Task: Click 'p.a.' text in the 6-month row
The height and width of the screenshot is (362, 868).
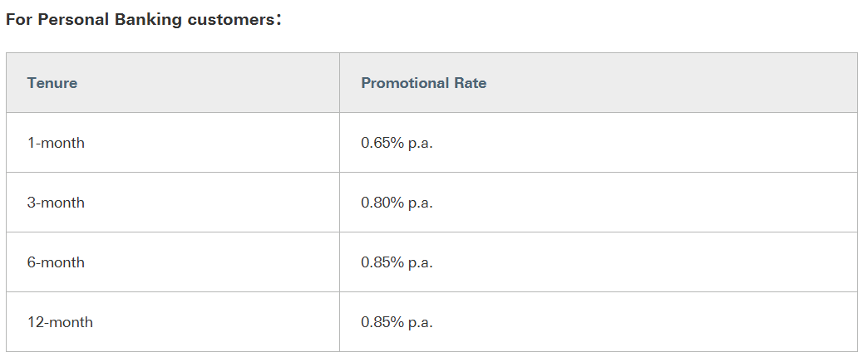Action: point(421,262)
